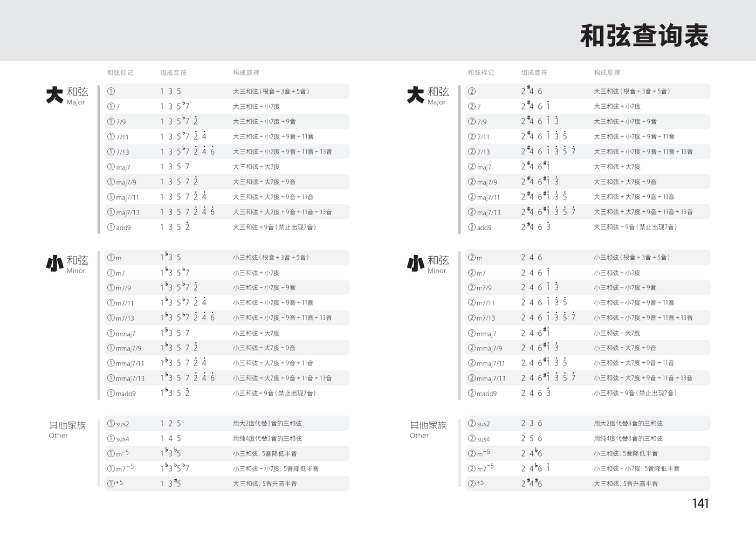Click the ②+5 chord label
Image resolution: width=756 pixels, height=538 pixels.
click(x=476, y=483)
